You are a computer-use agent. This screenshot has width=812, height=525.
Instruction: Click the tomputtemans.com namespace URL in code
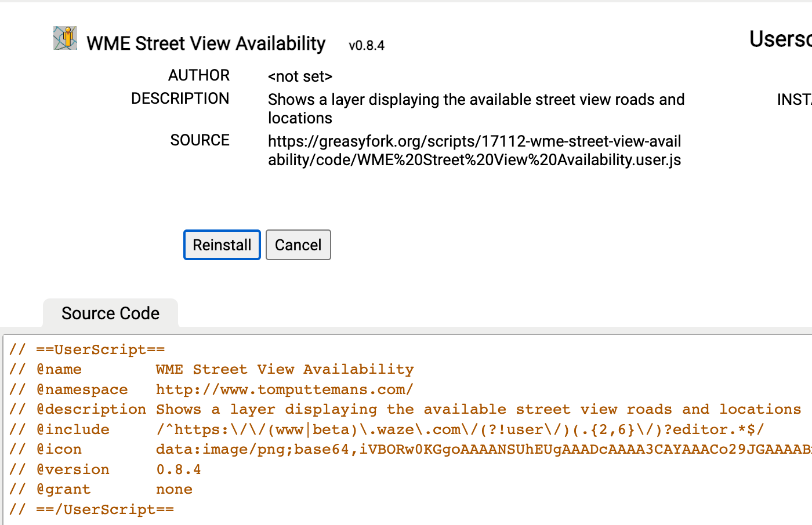click(284, 389)
